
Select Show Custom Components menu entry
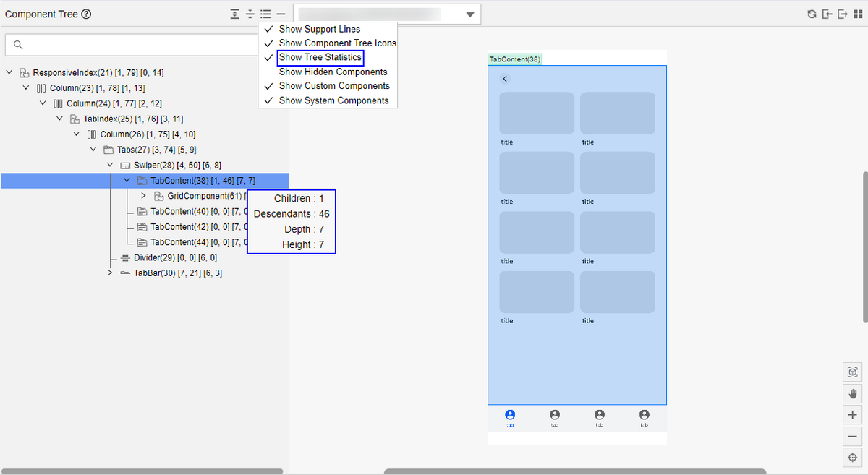(x=333, y=86)
